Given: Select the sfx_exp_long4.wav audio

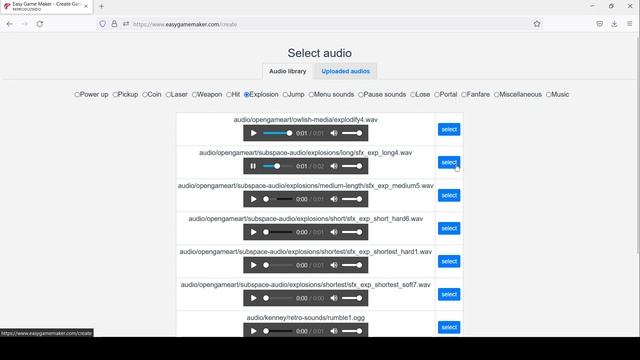Looking at the screenshot, I should [449, 162].
